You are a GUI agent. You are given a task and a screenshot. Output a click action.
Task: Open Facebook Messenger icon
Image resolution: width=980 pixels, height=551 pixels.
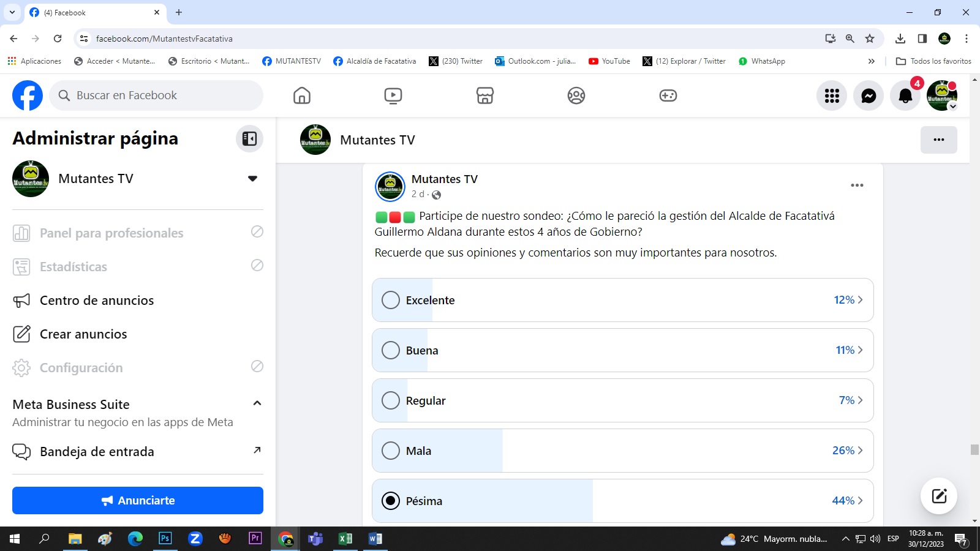pyautogui.click(x=869, y=96)
